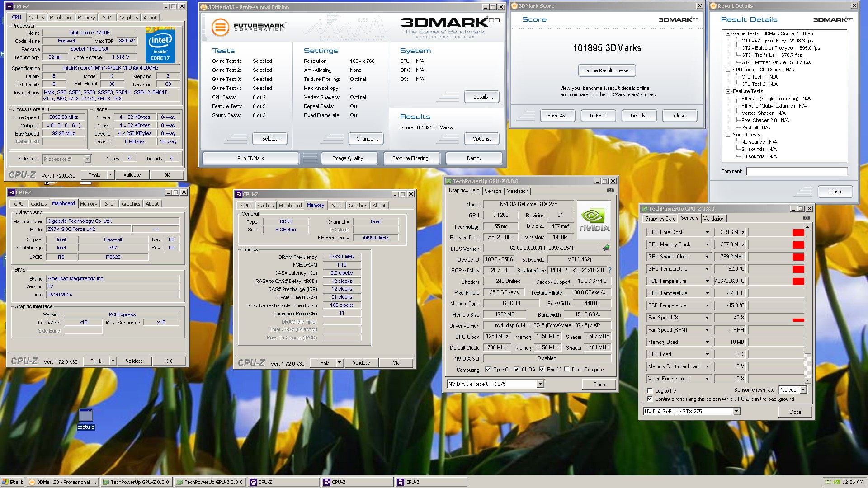Switch to Caches tab in CPU-Z CPU window
The height and width of the screenshot is (488, 868).
click(37, 18)
